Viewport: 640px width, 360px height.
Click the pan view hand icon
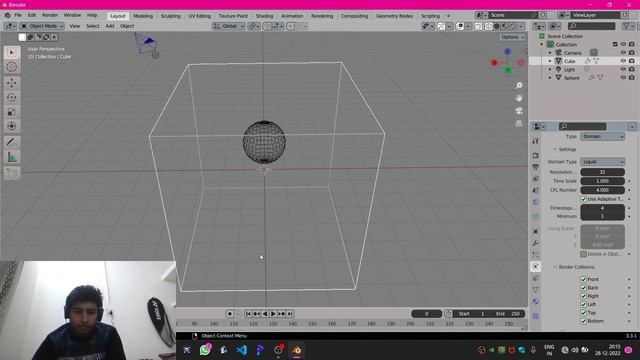pos(519,98)
